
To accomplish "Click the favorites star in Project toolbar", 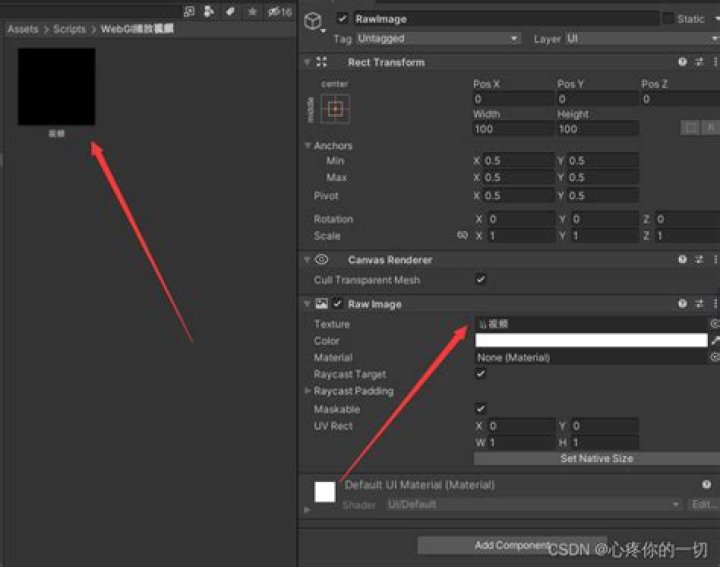I will point(252,11).
